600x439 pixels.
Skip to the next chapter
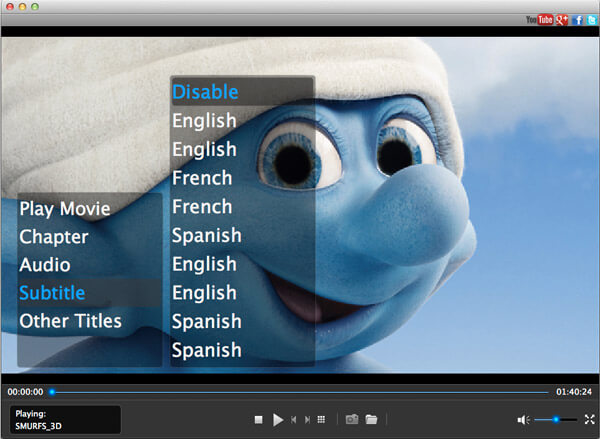click(x=307, y=420)
